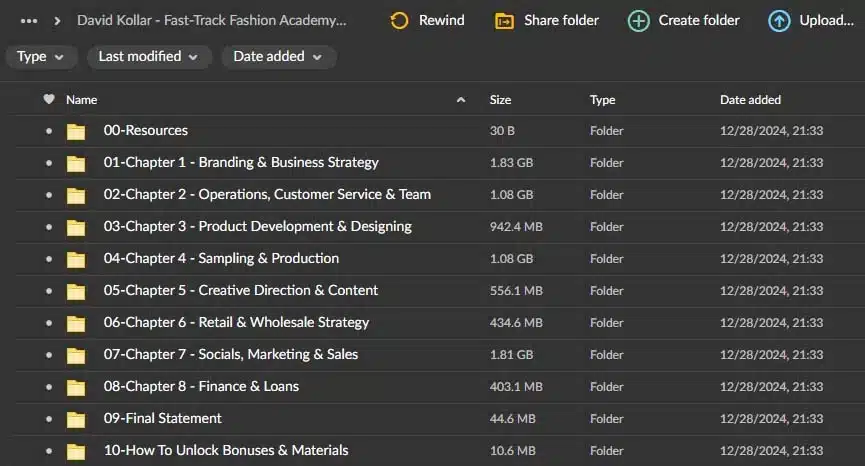Open 05-Chapter 5 - Creative Direction & Content
This screenshot has height=466, width=865.
241,290
